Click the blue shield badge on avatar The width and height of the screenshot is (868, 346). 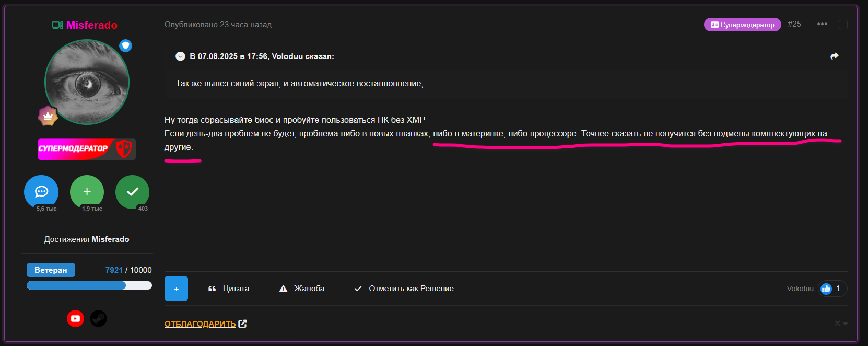coord(125,45)
